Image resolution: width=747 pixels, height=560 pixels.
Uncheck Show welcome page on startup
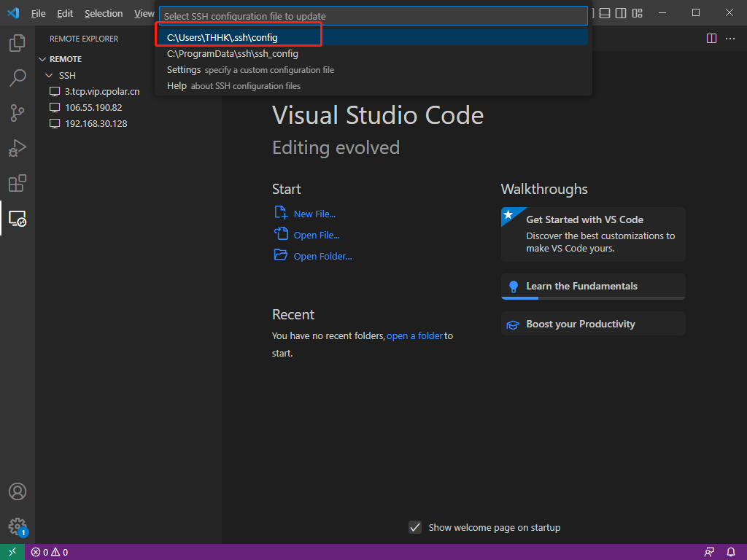(x=415, y=527)
